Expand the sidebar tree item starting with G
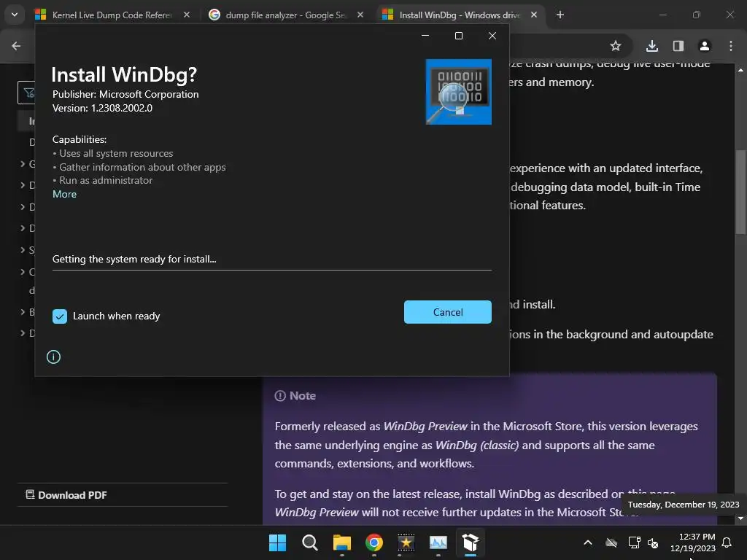Image resolution: width=747 pixels, height=560 pixels. click(23, 164)
